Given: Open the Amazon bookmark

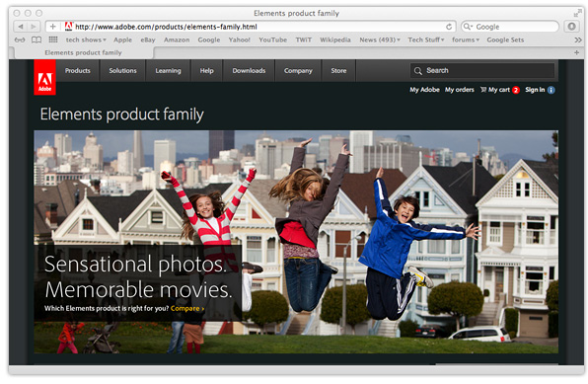Looking at the screenshot, I should 177,39.
